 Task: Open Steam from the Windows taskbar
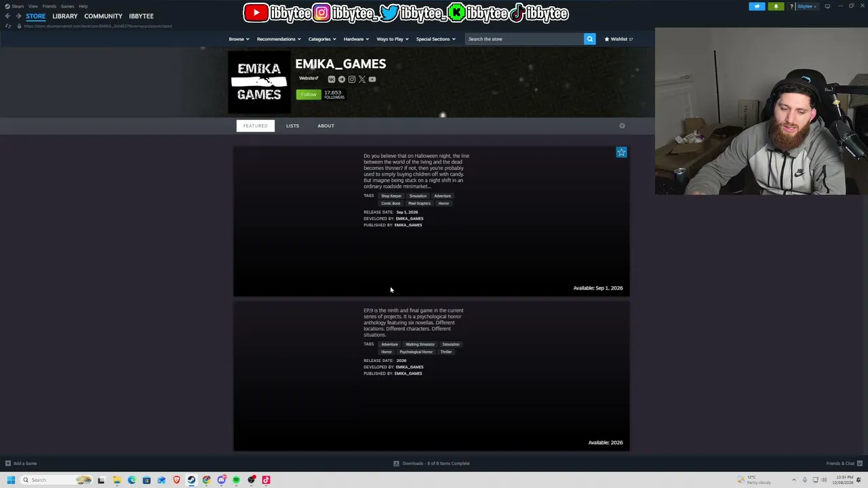coord(191,480)
